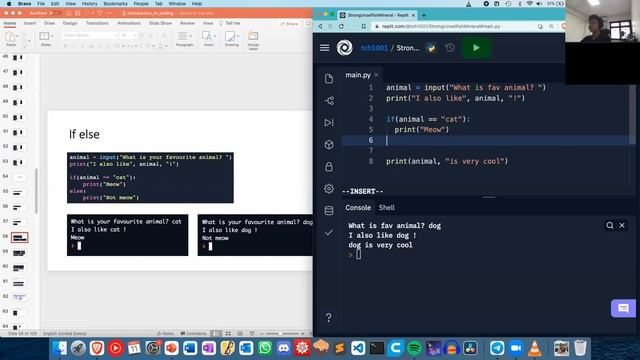Open Finder from the Dock
Viewport: 640px width, 360px height.
click(x=60, y=348)
